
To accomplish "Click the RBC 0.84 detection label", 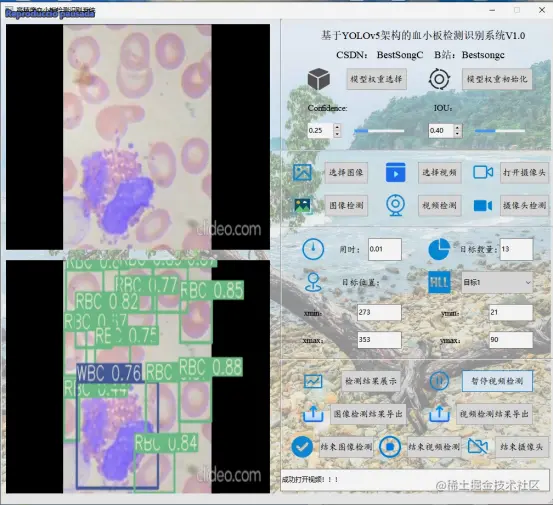I will point(166,443).
